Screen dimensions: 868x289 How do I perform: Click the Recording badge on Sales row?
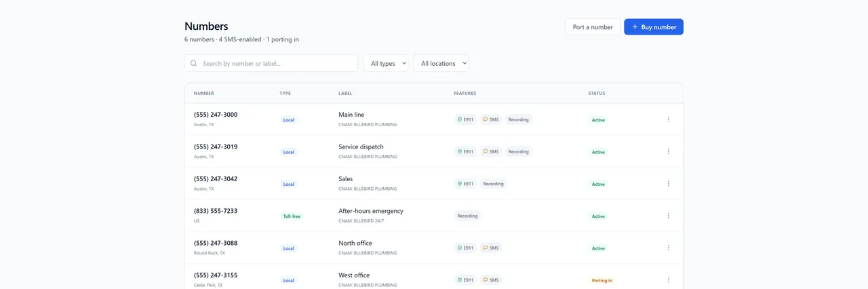(493, 184)
